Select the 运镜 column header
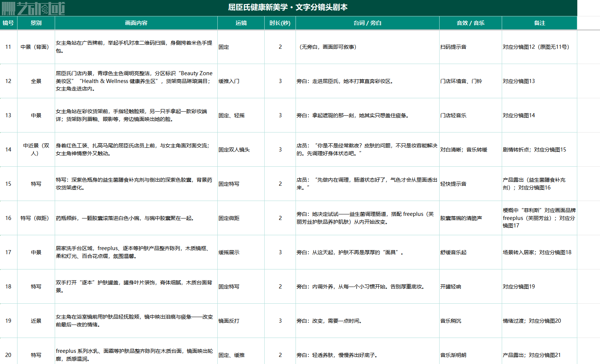 [x=241, y=23]
